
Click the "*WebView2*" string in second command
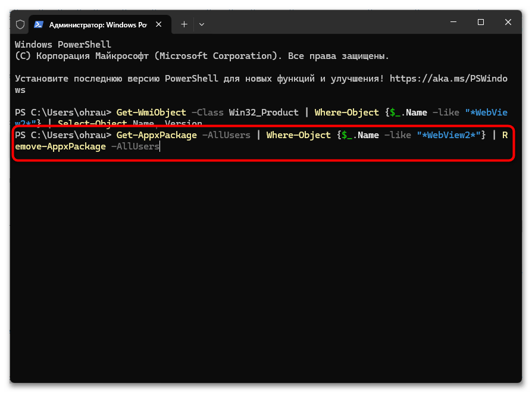click(449, 135)
